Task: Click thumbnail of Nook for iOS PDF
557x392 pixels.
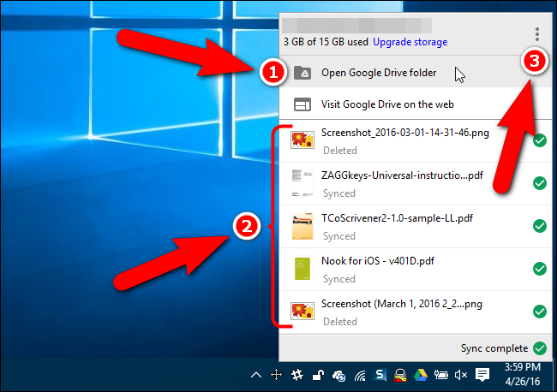Action: 302,269
